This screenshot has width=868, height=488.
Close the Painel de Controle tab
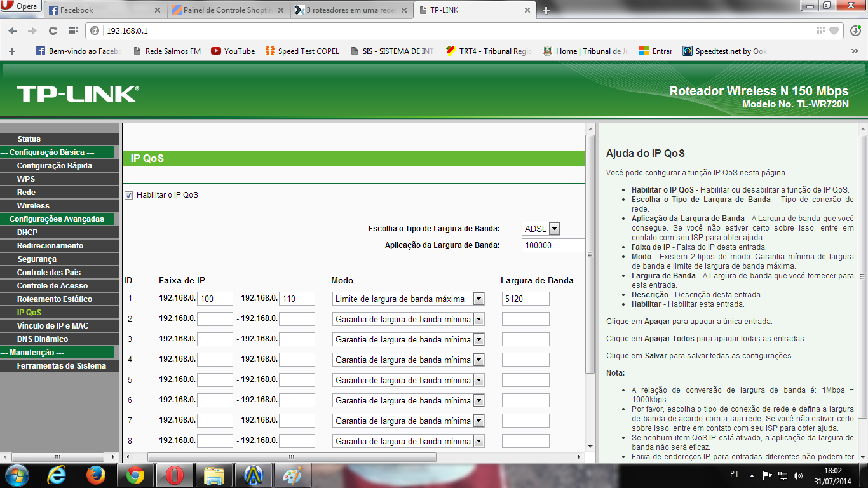[281, 10]
